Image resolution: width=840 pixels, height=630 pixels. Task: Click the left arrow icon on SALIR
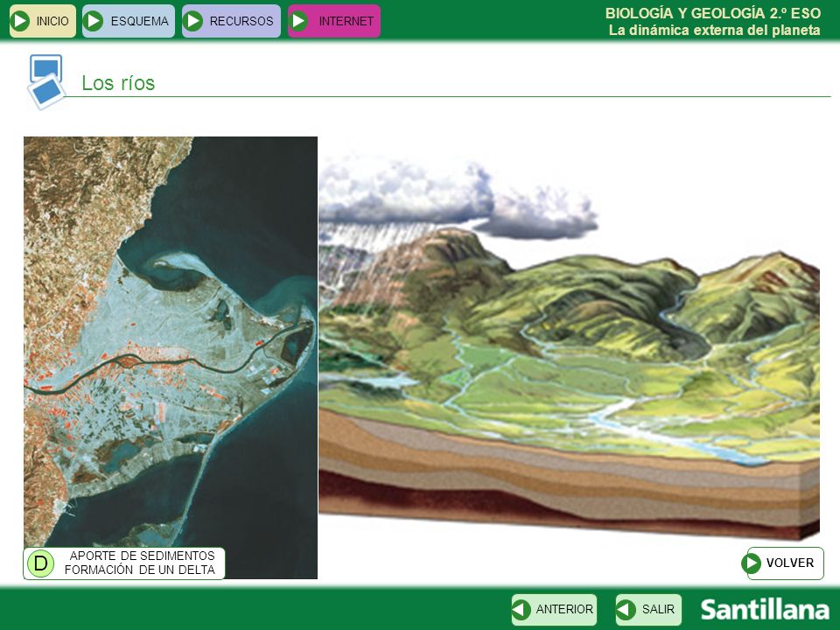(x=626, y=610)
